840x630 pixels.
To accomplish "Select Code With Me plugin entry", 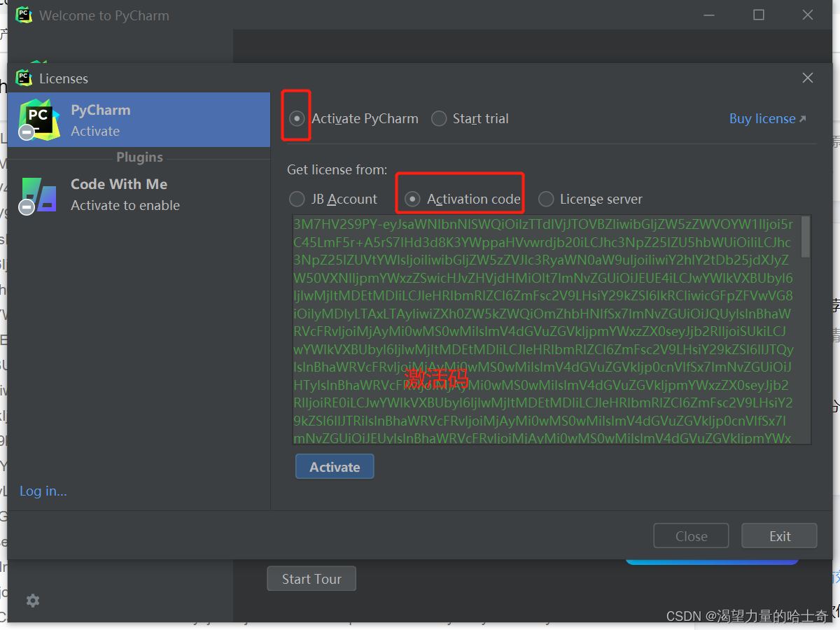I will (x=139, y=194).
